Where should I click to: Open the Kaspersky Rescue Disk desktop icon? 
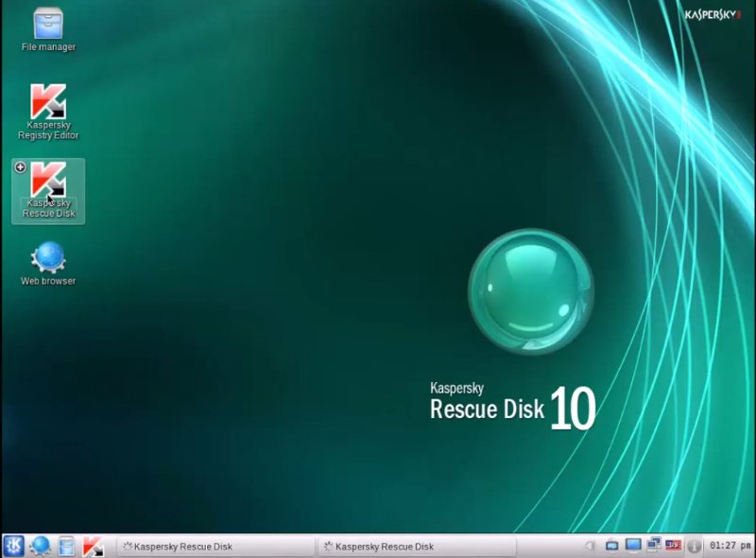pos(48,181)
